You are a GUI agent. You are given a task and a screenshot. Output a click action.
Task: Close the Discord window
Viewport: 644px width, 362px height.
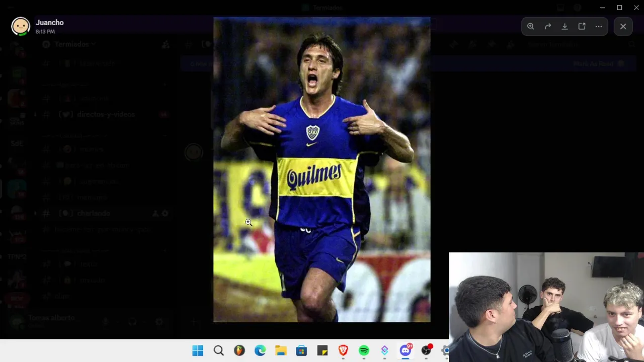(636, 8)
